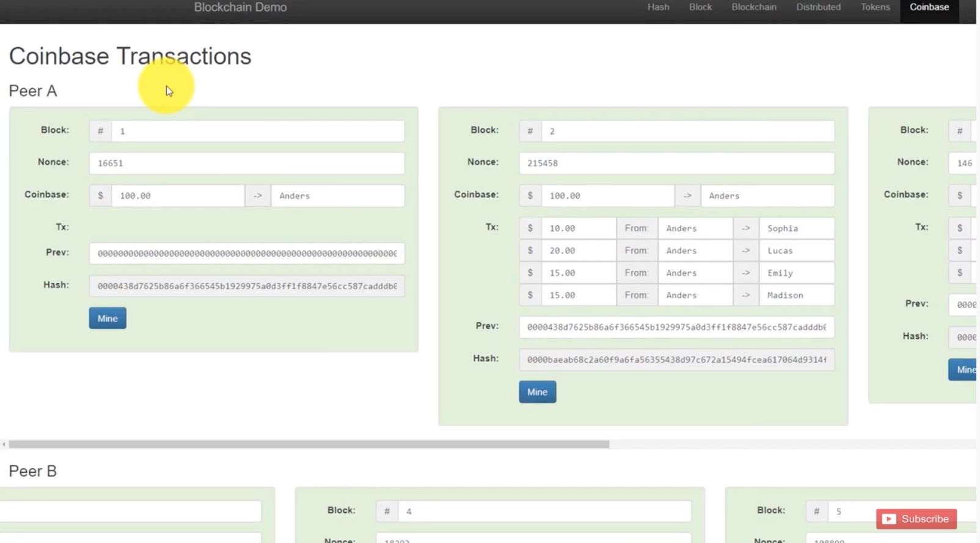The width and height of the screenshot is (980, 543).
Task: Open the Blockchain nav link
Action: click(x=753, y=7)
